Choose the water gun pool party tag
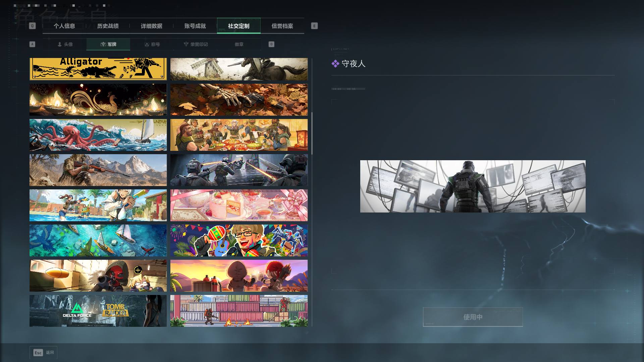The width and height of the screenshot is (644, 362). [98, 205]
